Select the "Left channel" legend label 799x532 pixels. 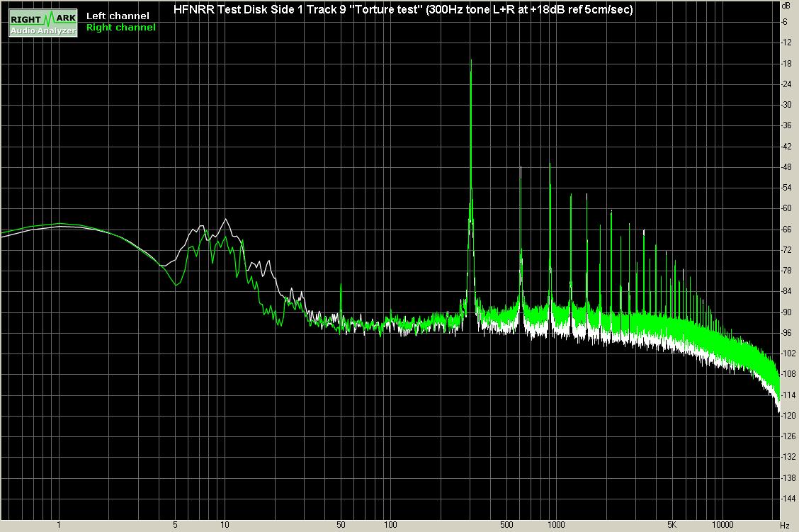118,16
